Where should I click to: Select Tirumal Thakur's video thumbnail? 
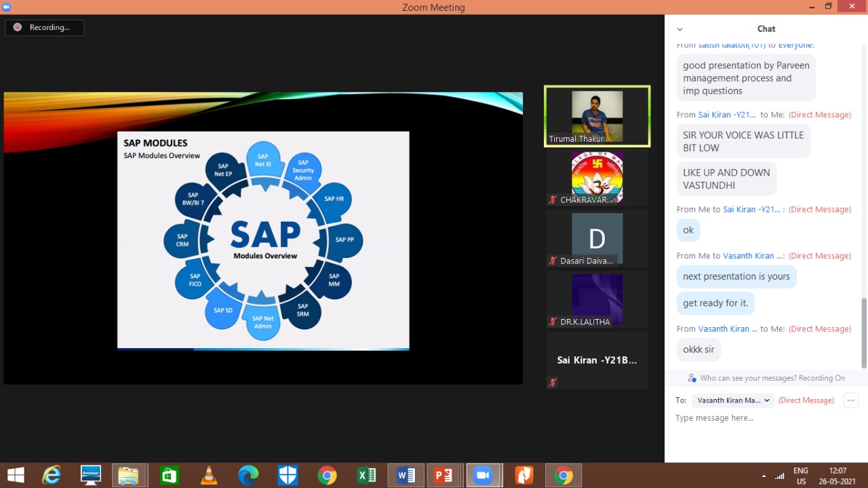coord(597,116)
